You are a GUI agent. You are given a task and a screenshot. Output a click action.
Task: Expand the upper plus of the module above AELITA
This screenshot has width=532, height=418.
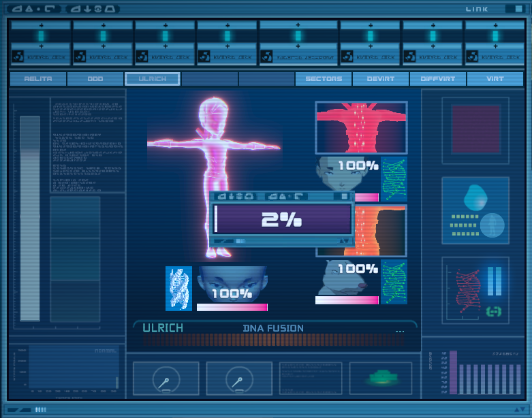click(41, 25)
